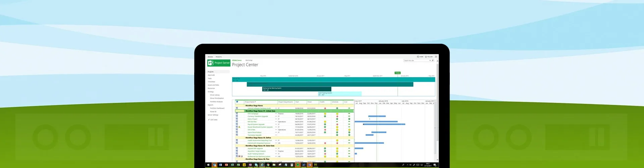
Task: Click the Start column header
Action: point(297,102)
